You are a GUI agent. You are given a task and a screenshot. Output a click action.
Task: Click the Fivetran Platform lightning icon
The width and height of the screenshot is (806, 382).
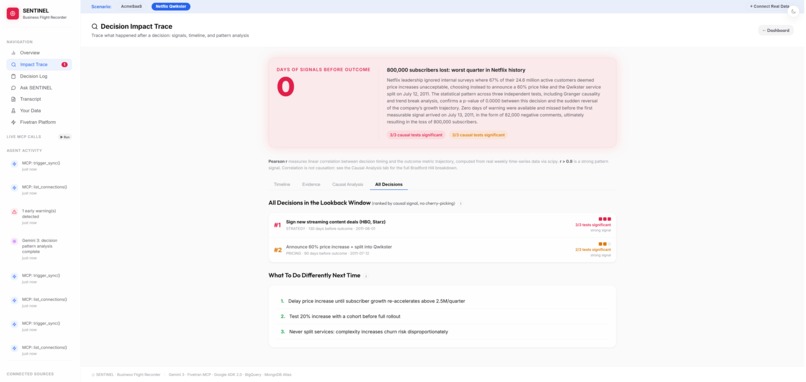click(13, 122)
